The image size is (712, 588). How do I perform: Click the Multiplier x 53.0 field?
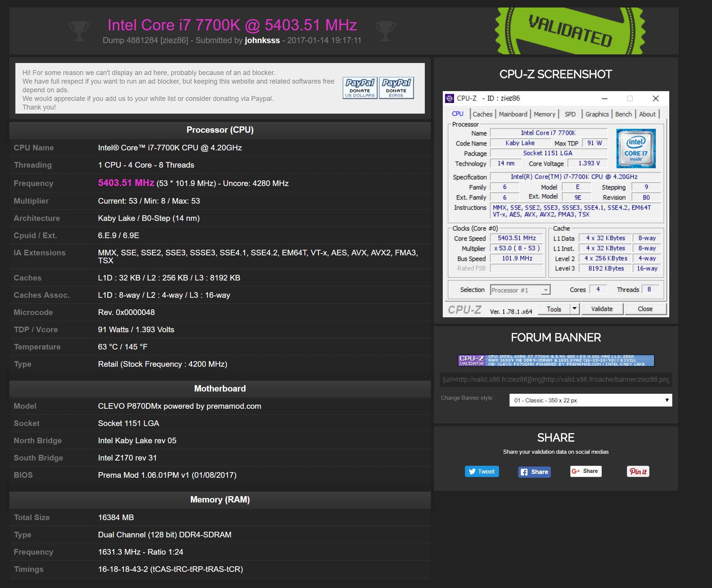(x=517, y=248)
